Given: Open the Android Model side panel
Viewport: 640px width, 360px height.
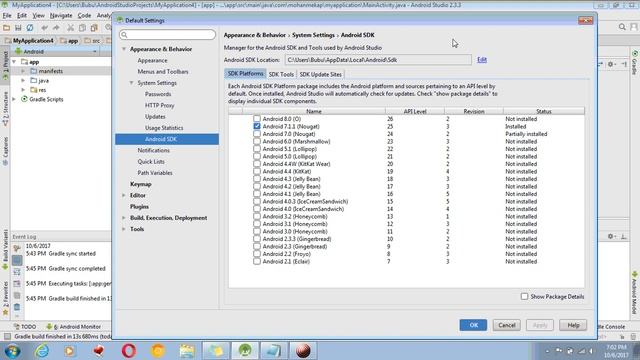Looking at the screenshot, I should point(635,293).
